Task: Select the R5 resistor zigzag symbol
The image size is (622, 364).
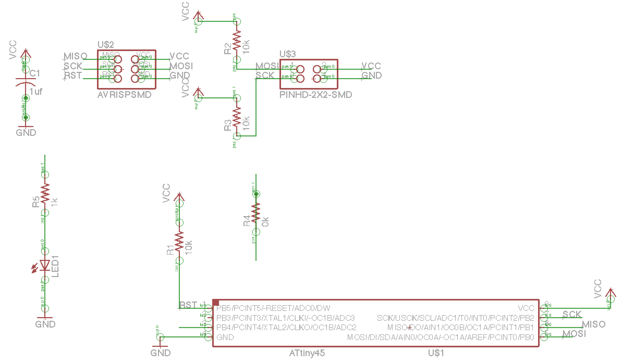Action: 45,193
